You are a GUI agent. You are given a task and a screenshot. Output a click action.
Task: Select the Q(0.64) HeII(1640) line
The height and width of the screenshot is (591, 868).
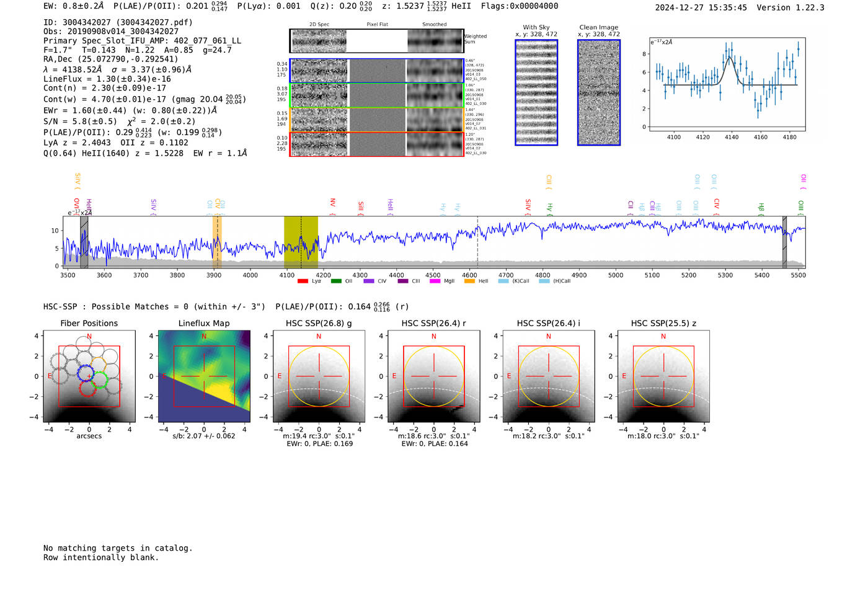click(x=145, y=153)
